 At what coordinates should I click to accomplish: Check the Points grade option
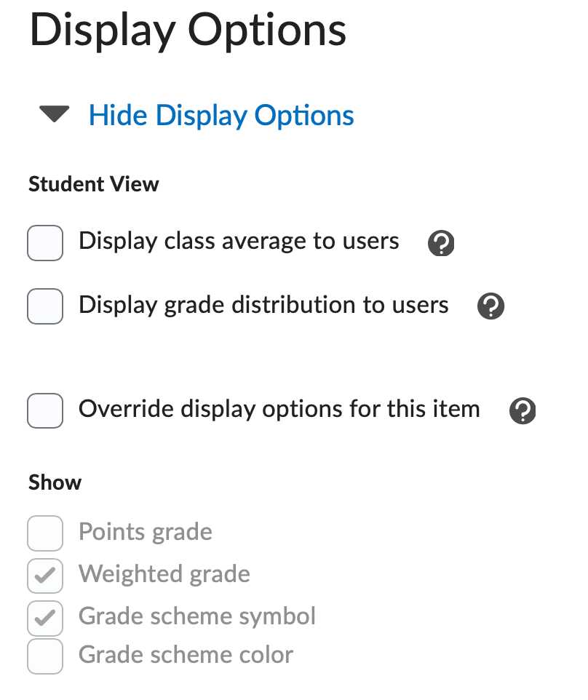pos(44,533)
